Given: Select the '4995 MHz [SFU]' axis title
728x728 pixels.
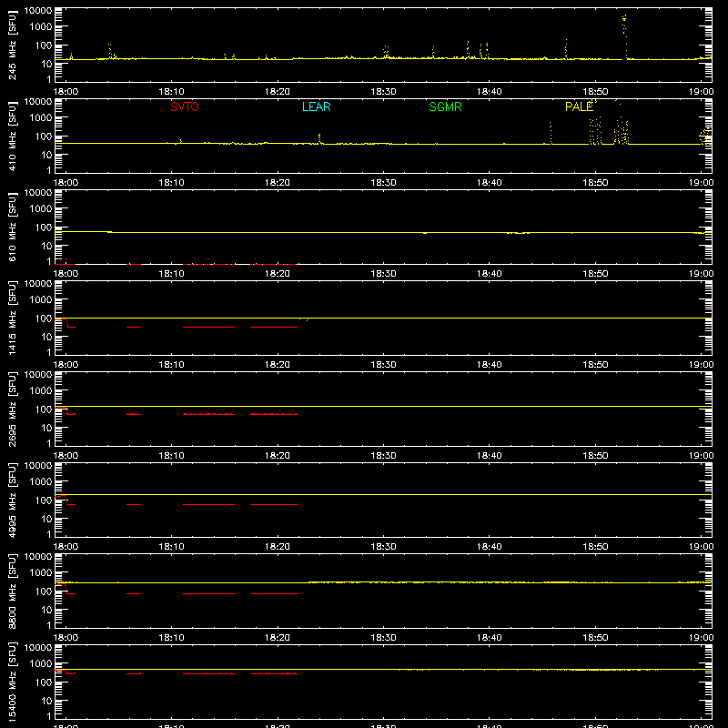Looking at the screenshot, I should [13, 500].
